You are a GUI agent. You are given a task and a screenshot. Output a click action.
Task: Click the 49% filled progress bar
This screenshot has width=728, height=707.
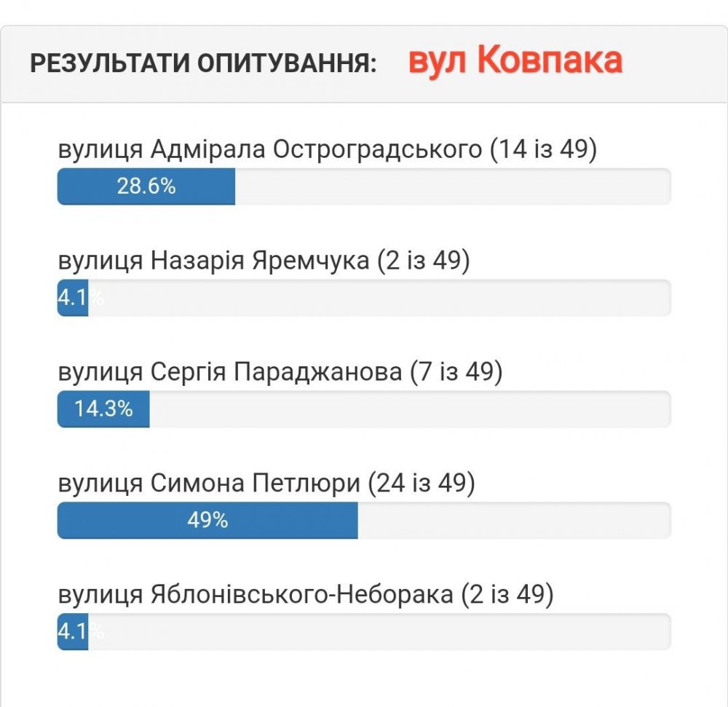click(207, 521)
